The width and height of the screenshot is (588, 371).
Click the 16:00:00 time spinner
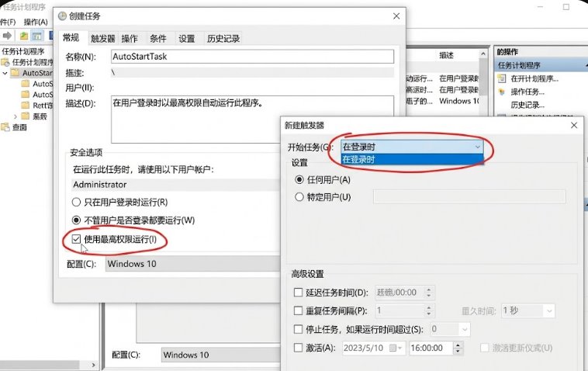(458, 348)
